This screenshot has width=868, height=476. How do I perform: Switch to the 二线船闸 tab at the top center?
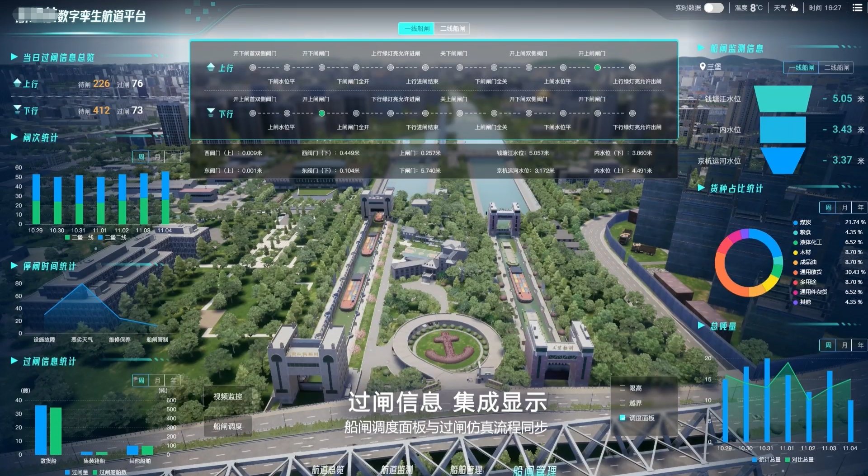pos(453,28)
